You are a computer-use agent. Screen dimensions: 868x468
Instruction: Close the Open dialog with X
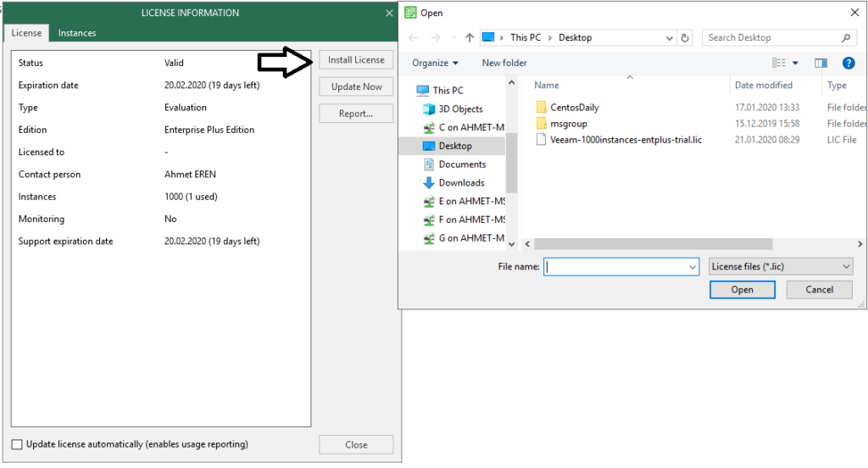click(x=854, y=13)
